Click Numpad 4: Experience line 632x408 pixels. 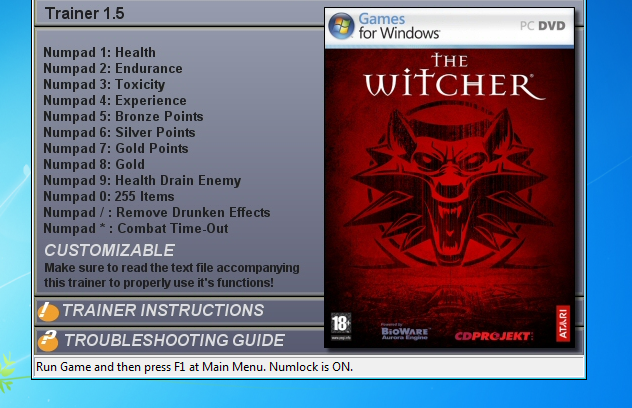pos(115,100)
